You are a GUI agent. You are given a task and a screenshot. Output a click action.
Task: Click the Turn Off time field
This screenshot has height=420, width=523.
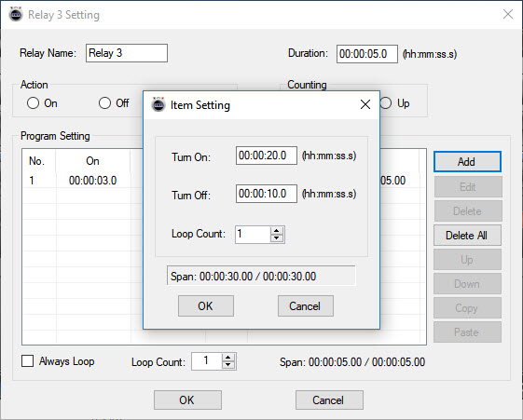pyautogui.click(x=267, y=194)
